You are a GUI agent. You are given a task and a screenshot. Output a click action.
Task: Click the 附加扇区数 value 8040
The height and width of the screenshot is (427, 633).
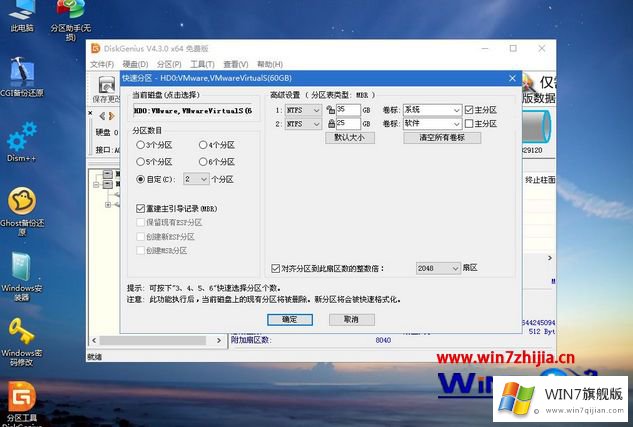383,340
